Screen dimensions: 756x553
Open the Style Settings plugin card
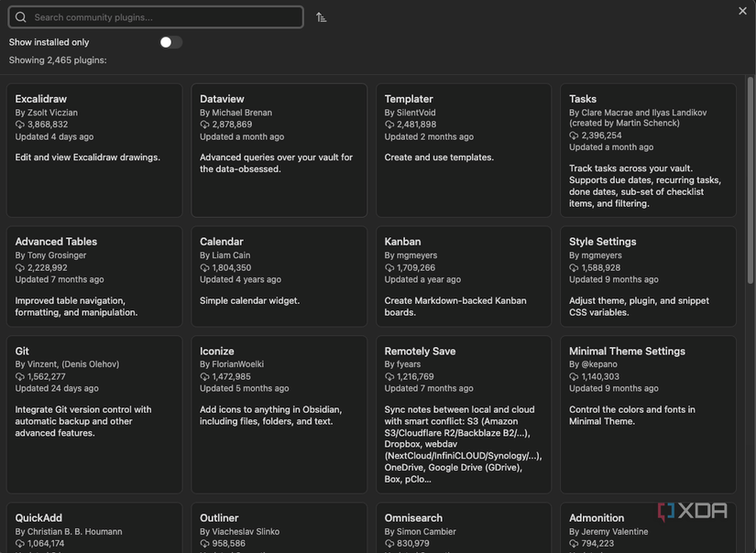(647, 275)
